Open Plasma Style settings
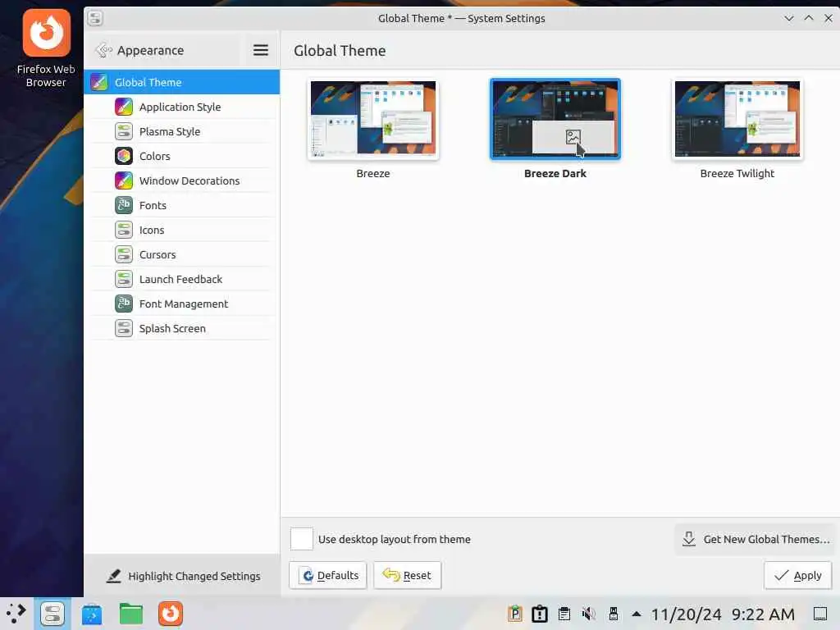 (x=181, y=132)
